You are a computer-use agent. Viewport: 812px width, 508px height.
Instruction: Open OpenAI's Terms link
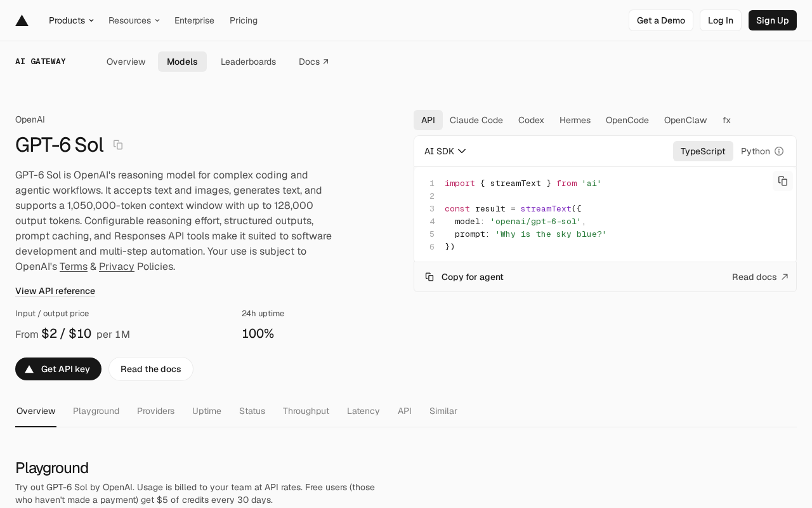click(x=74, y=266)
